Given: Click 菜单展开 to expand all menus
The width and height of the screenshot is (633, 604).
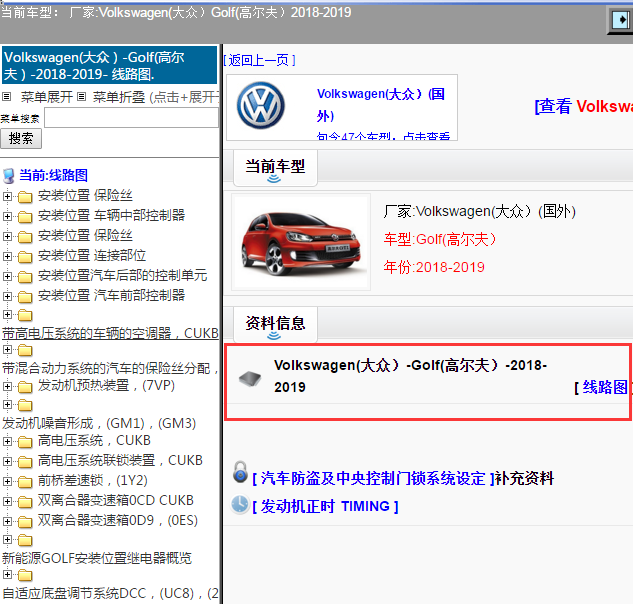Looking at the screenshot, I should pyautogui.click(x=47, y=97).
